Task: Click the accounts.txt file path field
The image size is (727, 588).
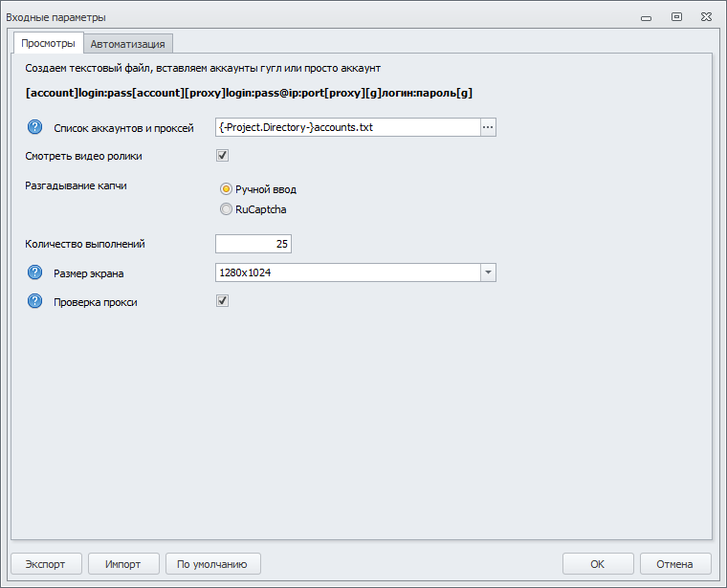Action: tap(347, 127)
